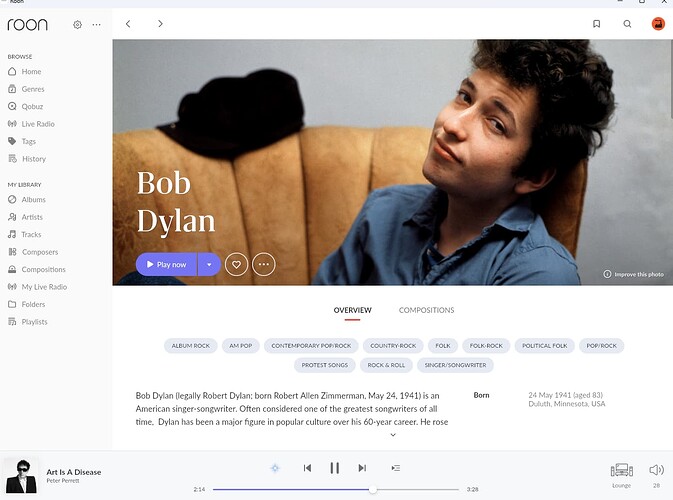The image size is (673, 500).
Task: Open the volume speaker icon
Action: pos(656,470)
